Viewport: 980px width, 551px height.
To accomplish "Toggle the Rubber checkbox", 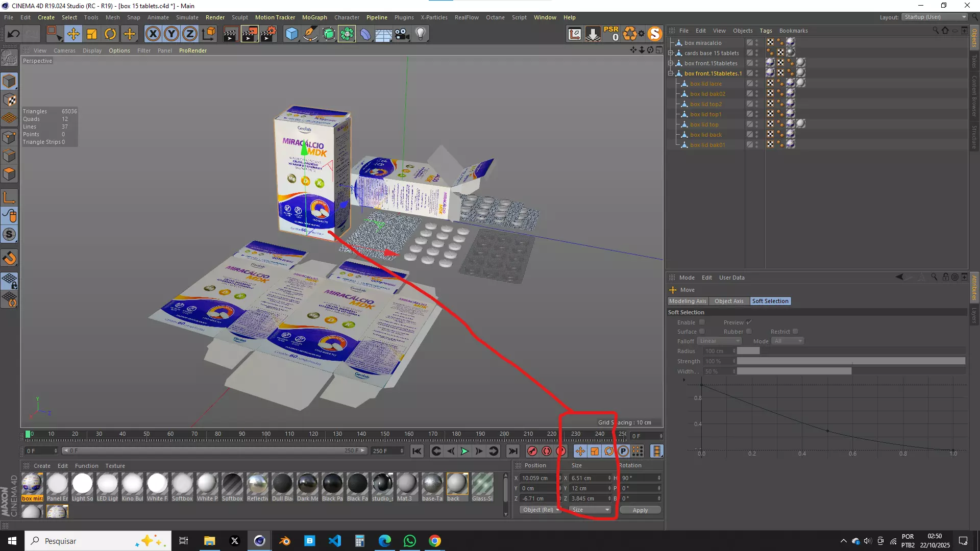I will tap(749, 332).
